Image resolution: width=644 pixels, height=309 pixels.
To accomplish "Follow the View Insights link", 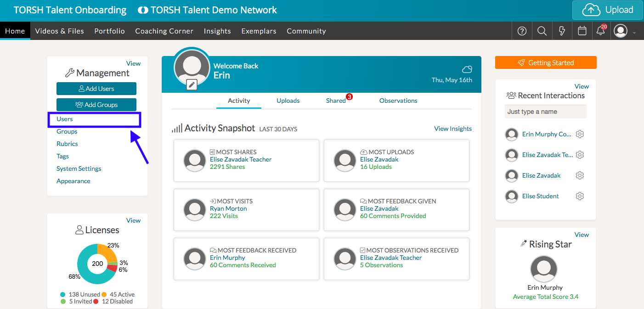I will click(x=453, y=129).
